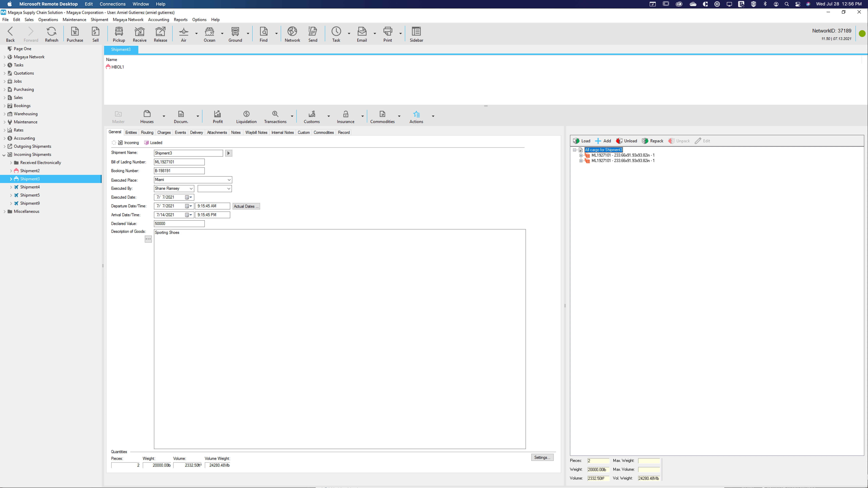
Task: Expand the first ML1927101 cargo item
Action: [x=581, y=155]
